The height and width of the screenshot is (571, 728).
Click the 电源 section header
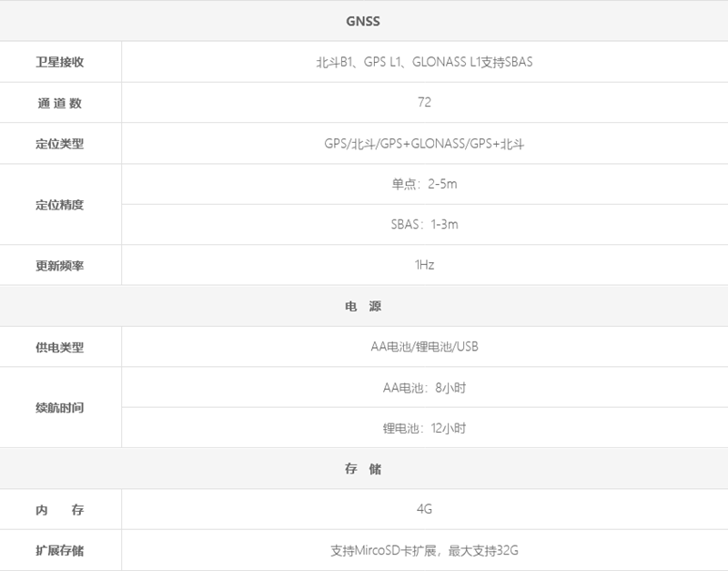tap(362, 307)
